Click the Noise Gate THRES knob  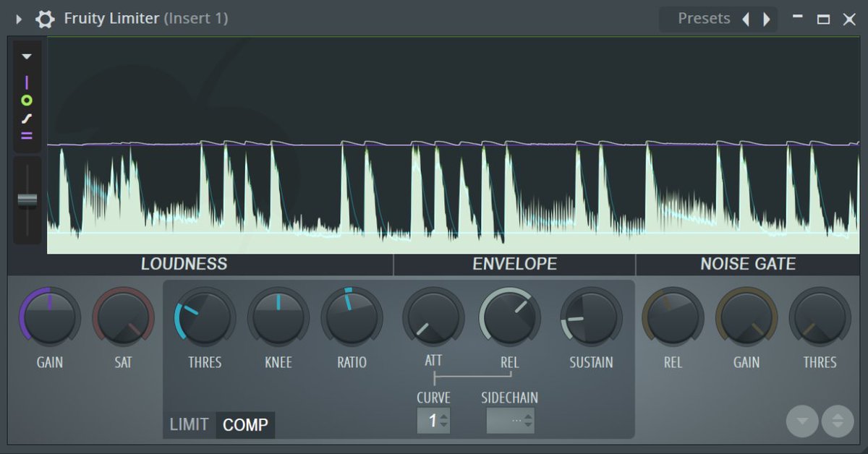[x=820, y=317]
